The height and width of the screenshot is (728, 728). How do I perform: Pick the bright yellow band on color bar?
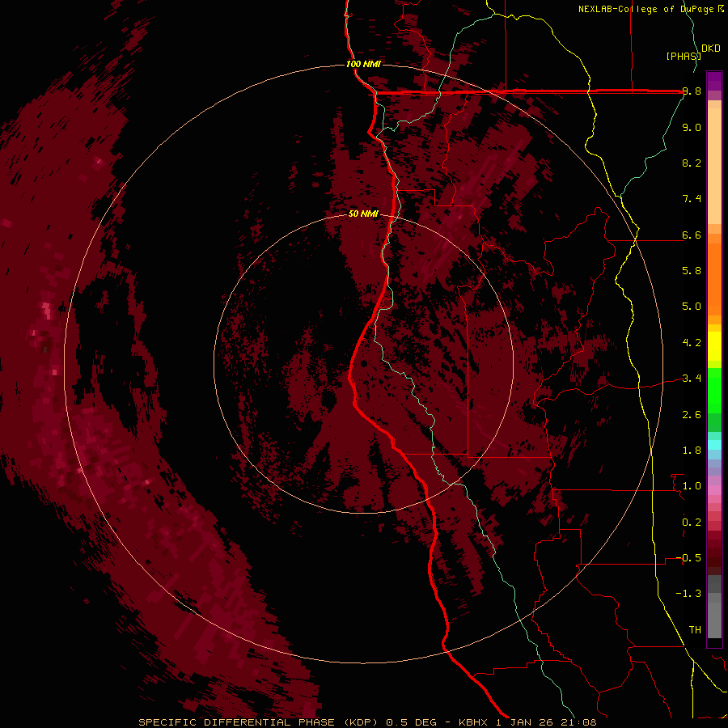click(714, 346)
